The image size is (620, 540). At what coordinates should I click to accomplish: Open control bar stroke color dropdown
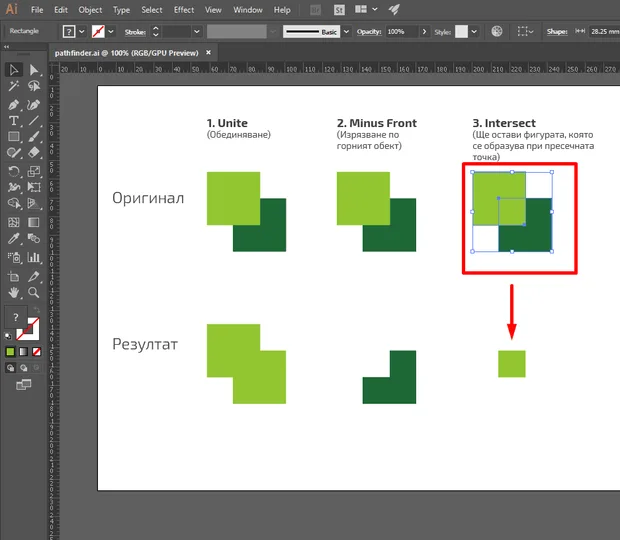111,32
